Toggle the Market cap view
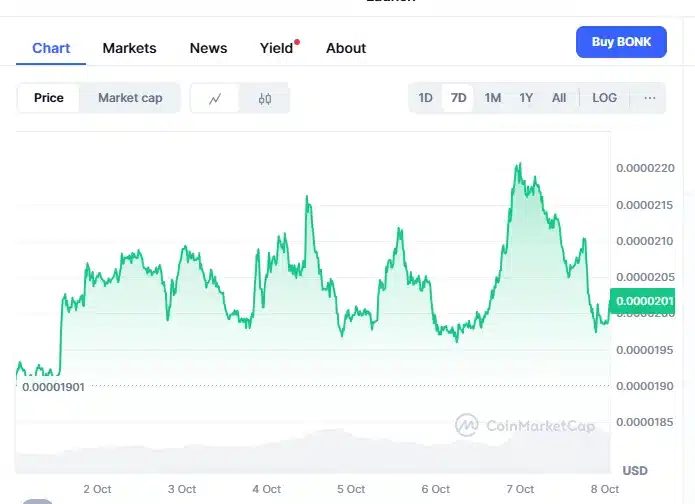Viewport: 695px width, 504px height. 130,98
